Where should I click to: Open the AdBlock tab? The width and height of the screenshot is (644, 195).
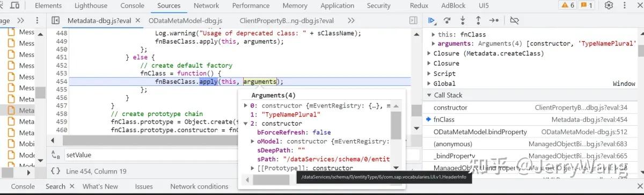point(453,5)
